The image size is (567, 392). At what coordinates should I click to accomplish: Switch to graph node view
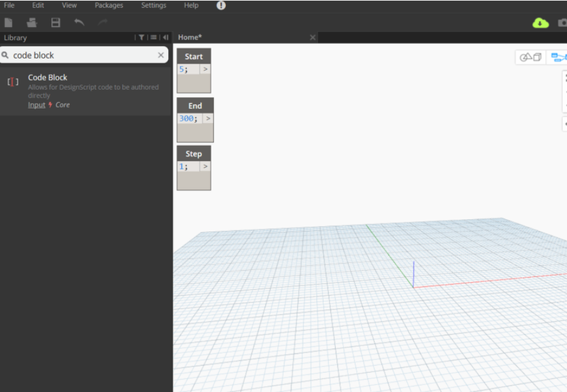tap(558, 57)
